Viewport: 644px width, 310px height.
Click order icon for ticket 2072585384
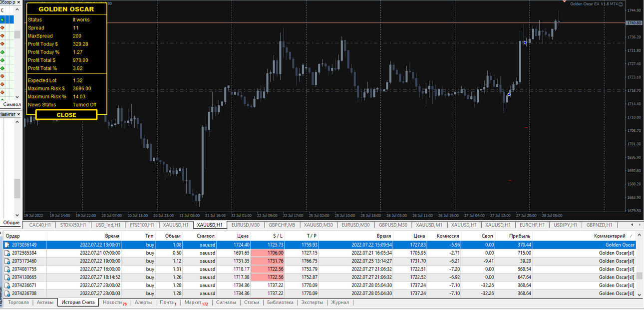coord(7,253)
